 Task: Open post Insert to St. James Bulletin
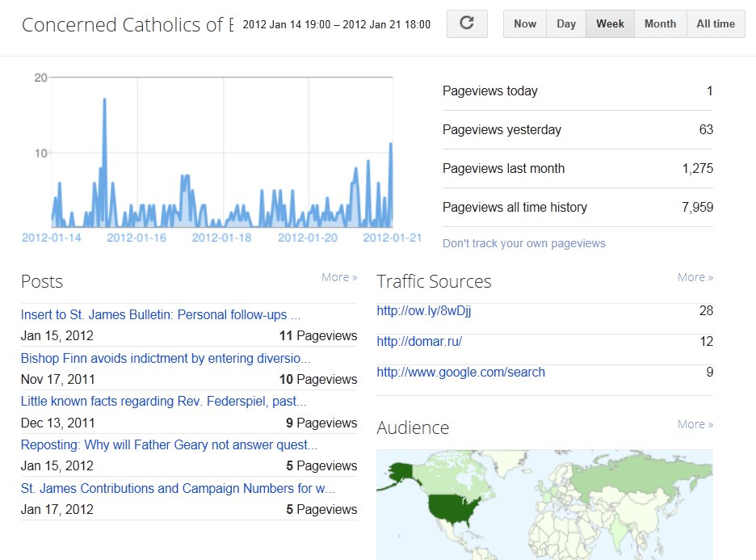pos(161,314)
